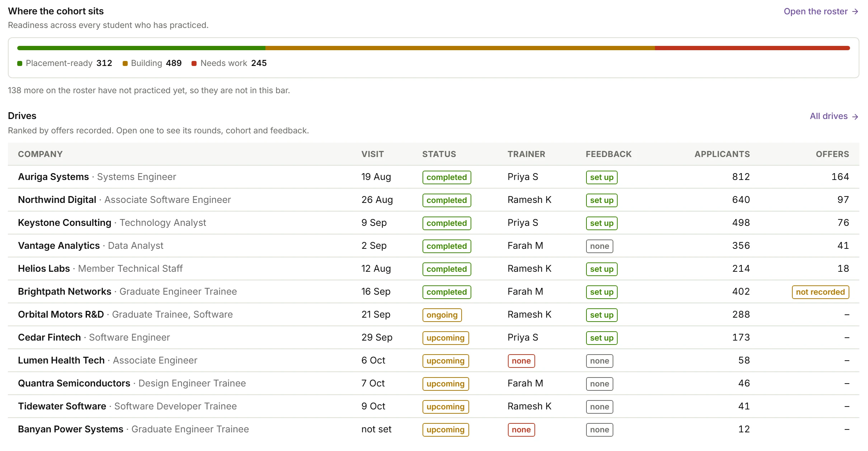Open the Lumen Health Tech drive
This screenshot has width=868, height=451.
click(434, 360)
